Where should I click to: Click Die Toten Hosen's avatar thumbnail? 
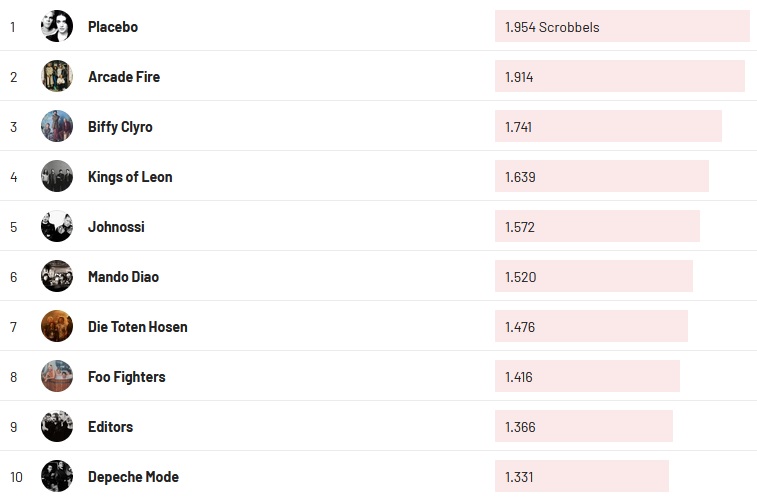tap(57, 326)
